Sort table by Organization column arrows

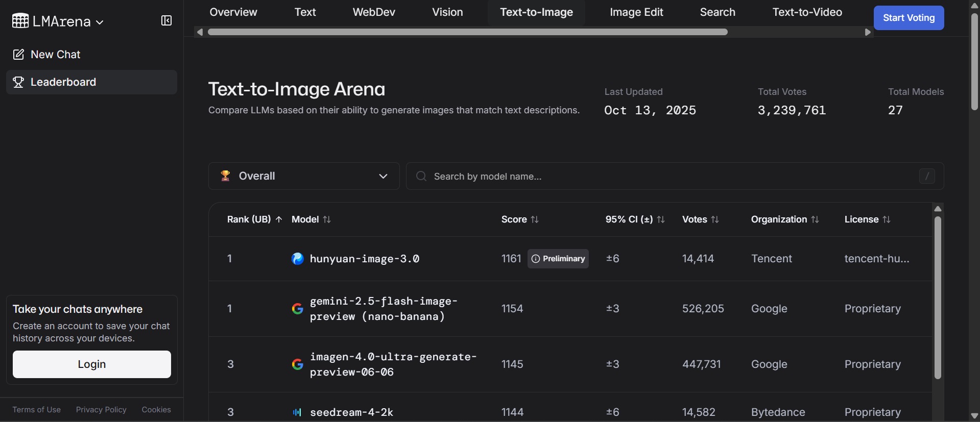click(x=815, y=219)
